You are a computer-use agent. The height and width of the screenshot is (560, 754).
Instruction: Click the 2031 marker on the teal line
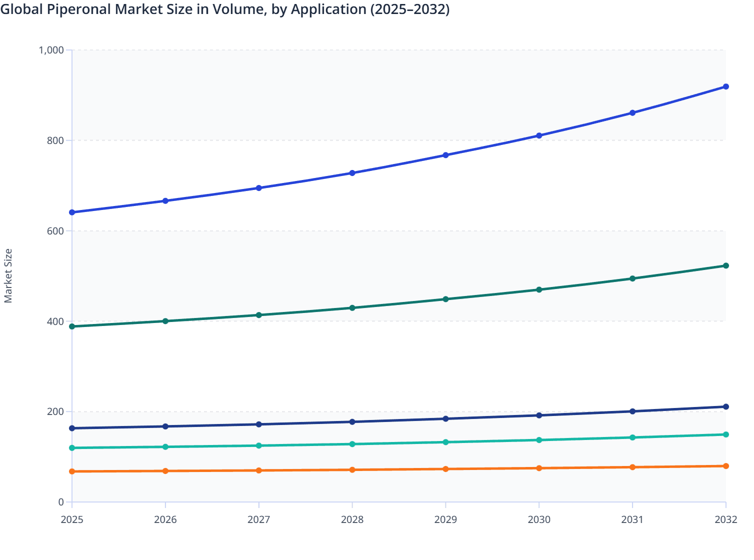(x=632, y=277)
